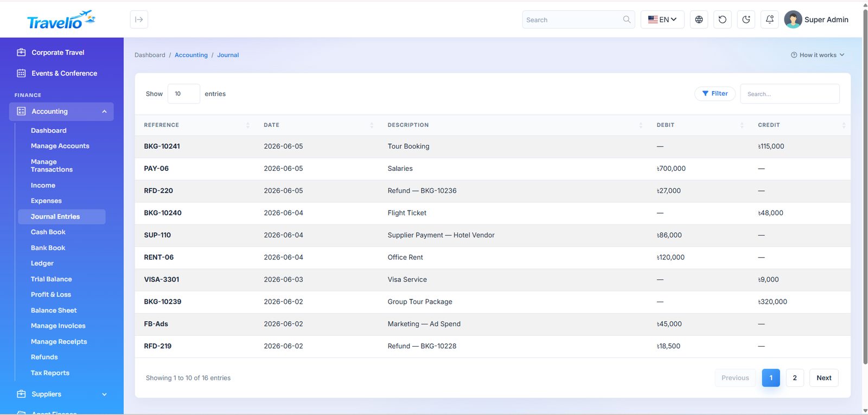Open accounting Dashboard submenu item
868x415 pixels.
coord(49,130)
